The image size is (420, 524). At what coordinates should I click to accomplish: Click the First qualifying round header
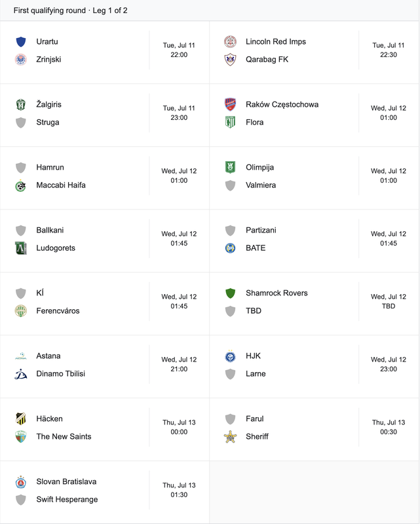pyautogui.click(x=70, y=10)
